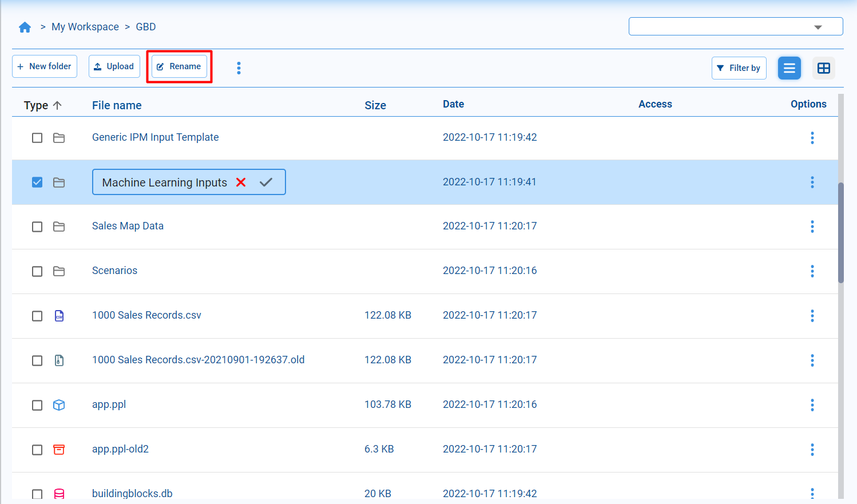Uncheck the Machine Learning Inputs checkbox
The image size is (857, 504).
tap(37, 182)
